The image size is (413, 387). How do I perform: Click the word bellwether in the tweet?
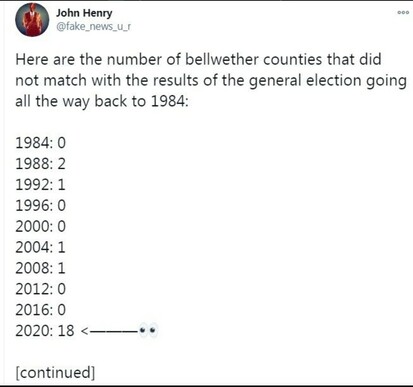(222, 59)
